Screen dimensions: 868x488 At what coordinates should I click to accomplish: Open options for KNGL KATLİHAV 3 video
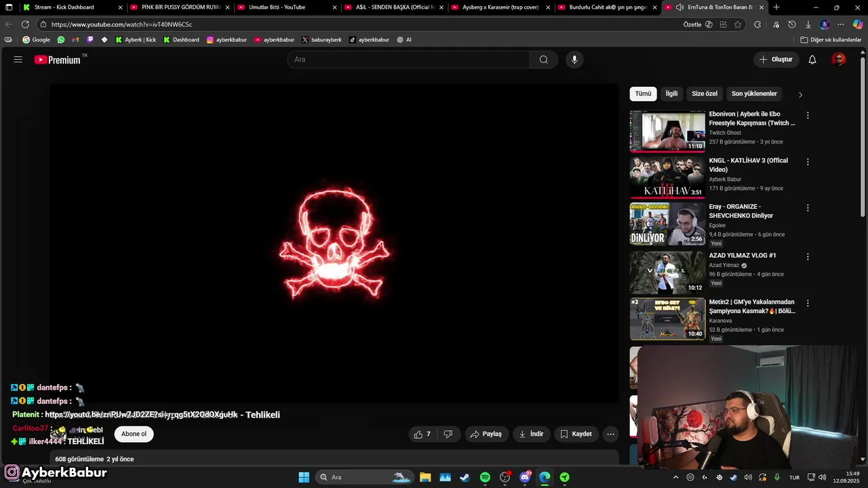tap(808, 161)
